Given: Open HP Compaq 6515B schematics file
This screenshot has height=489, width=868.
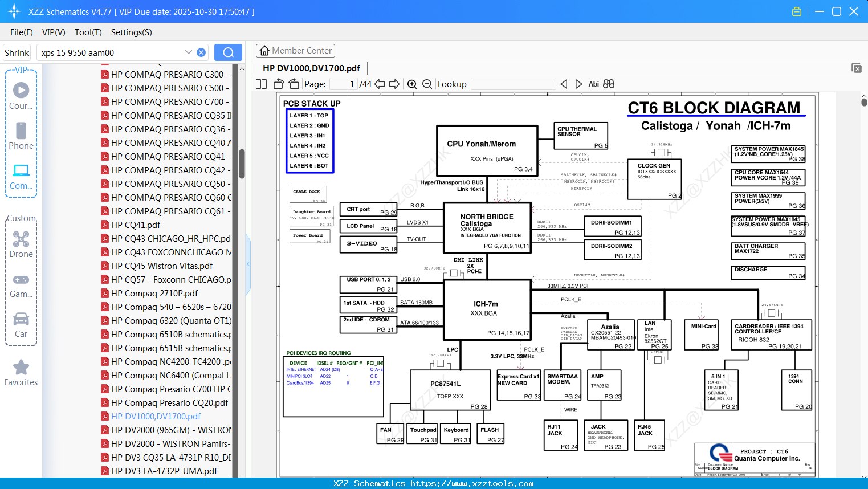Looking at the screenshot, I should click(166, 348).
